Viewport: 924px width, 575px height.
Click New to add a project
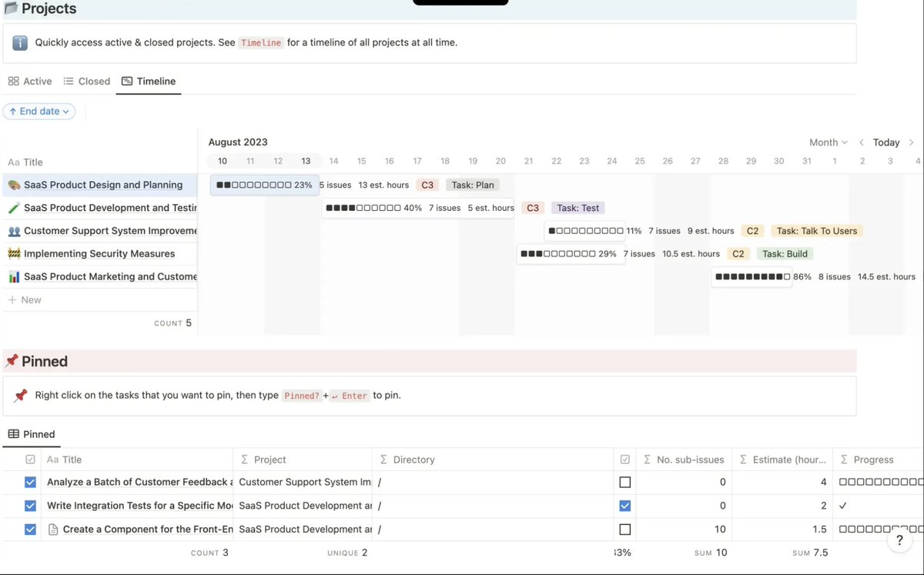[x=25, y=299]
